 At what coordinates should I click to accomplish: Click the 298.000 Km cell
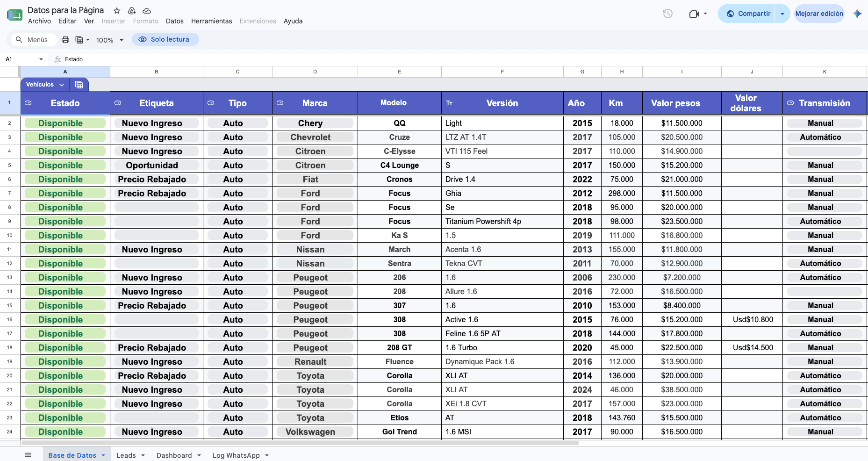(x=622, y=193)
